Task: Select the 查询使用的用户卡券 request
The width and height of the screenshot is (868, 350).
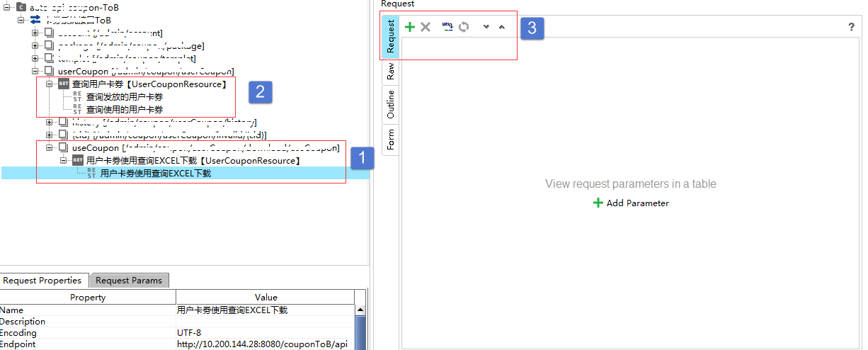Action: coord(124,110)
